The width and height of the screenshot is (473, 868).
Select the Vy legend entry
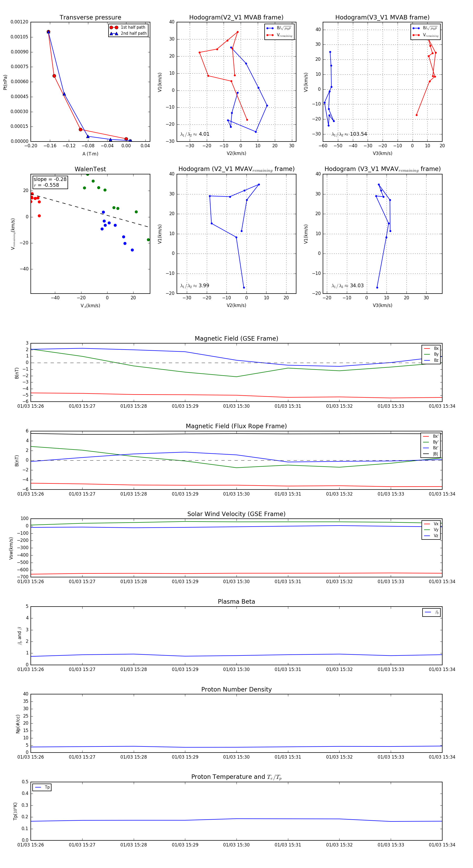[431, 530]
